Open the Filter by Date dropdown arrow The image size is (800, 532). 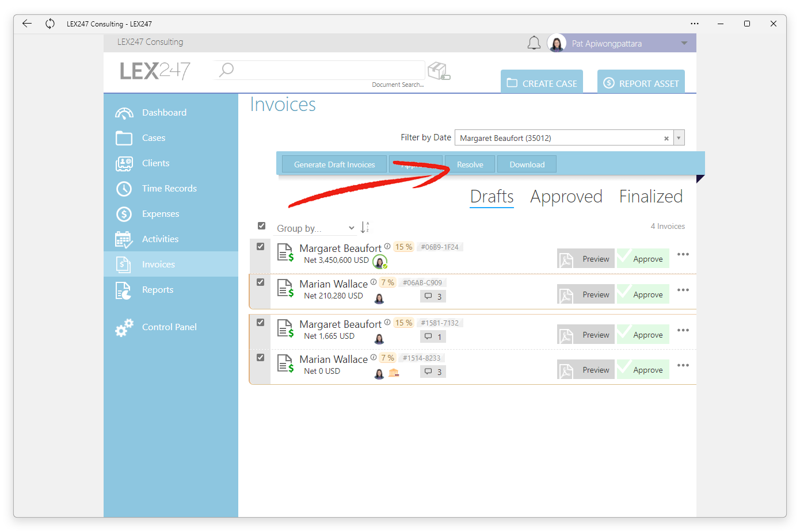[679, 138]
